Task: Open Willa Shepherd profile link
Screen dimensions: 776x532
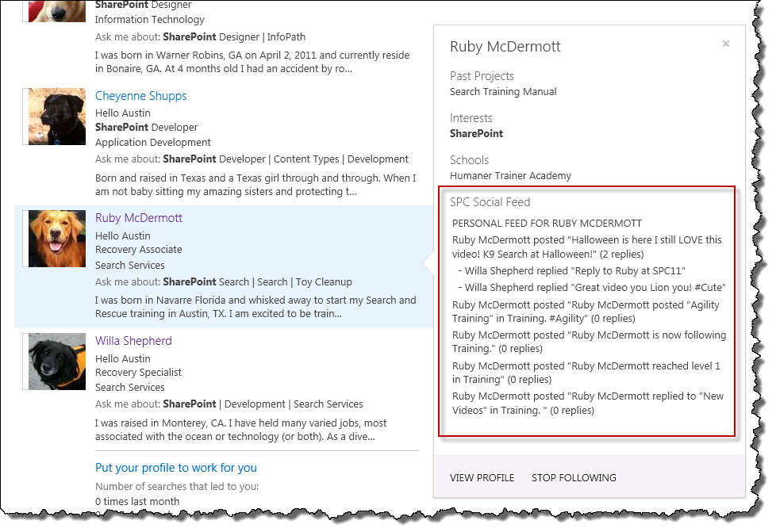Action: pos(133,341)
